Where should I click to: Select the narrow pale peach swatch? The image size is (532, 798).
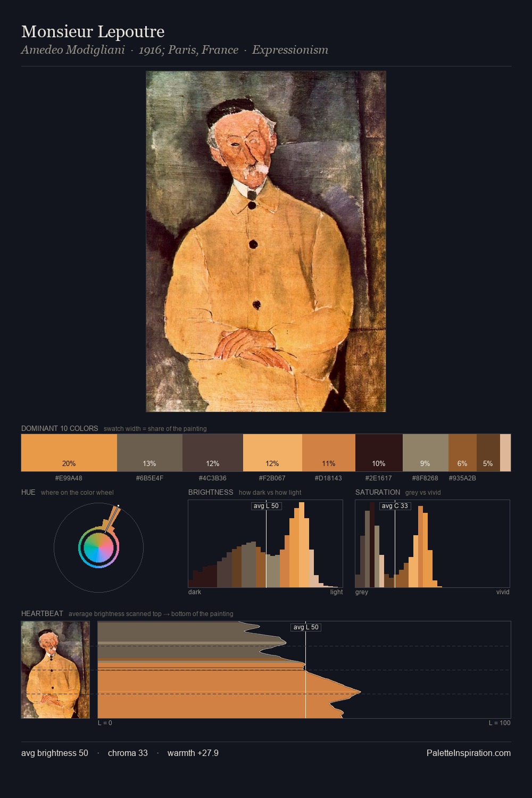(x=505, y=453)
